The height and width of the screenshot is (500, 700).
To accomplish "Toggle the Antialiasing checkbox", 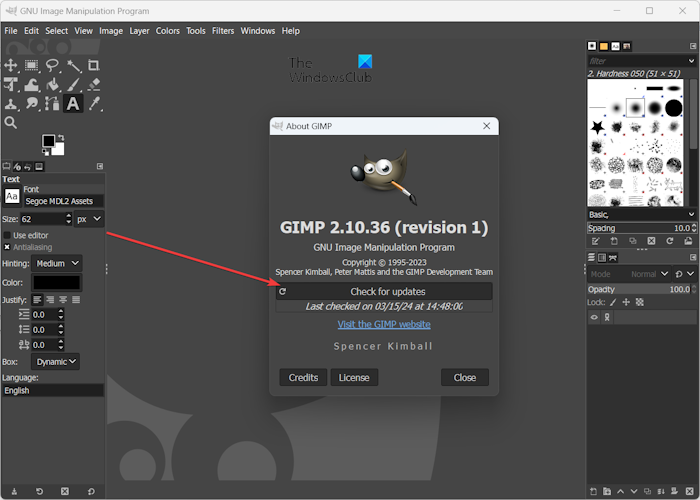I will pyautogui.click(x=7, y=247).
